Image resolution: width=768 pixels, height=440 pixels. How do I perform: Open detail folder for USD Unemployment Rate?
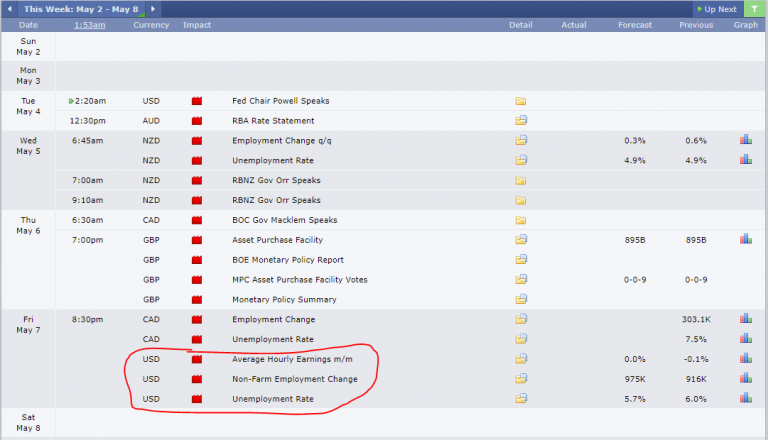(x=520, y=398)
